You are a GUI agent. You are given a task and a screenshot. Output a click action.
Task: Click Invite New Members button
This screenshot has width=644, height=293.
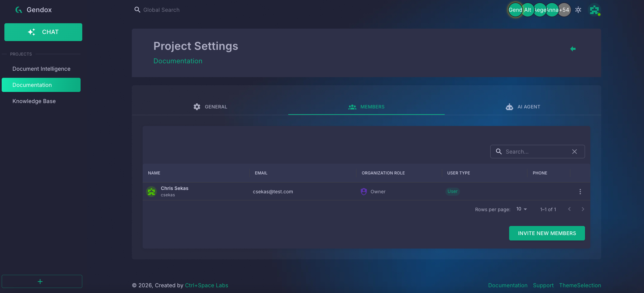[547, 233]
